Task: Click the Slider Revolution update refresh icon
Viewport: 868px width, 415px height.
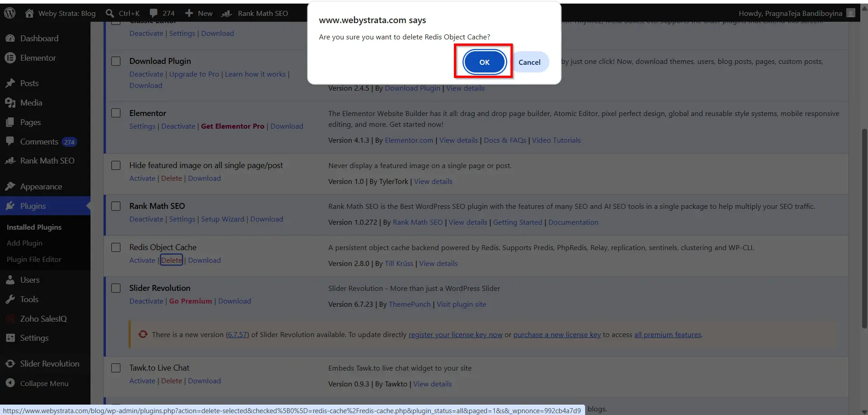Action: coord(143,334)
